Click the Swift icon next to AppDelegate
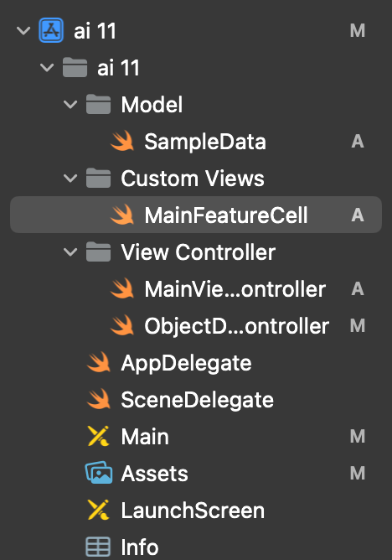The width and height of the screenshot is (392, 560). (x=99, y=362)
